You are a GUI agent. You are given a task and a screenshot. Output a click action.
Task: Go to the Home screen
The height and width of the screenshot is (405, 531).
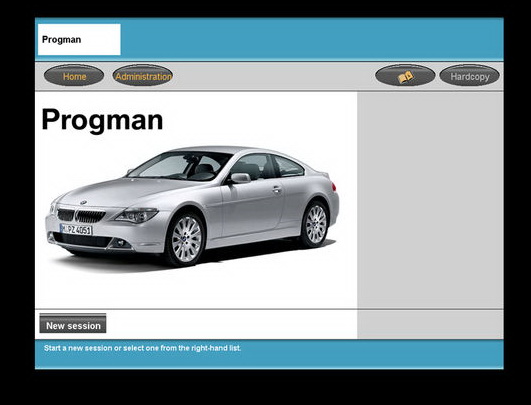click(74, 75)
